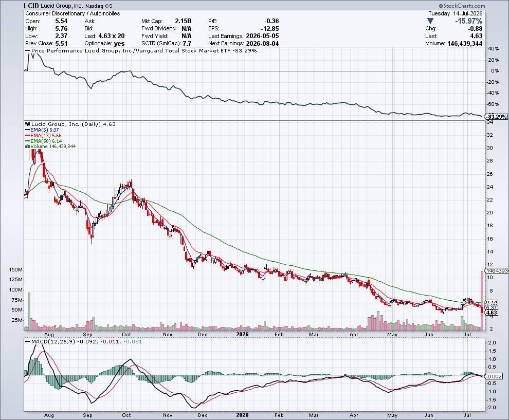Click the EMA(5) 5.37 legend entry

coord(42,130)
